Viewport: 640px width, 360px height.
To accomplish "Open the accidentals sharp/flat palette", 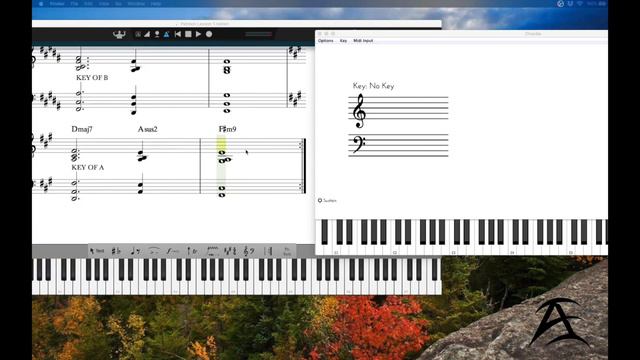I will pyautogui.click(x=116, y=251).
